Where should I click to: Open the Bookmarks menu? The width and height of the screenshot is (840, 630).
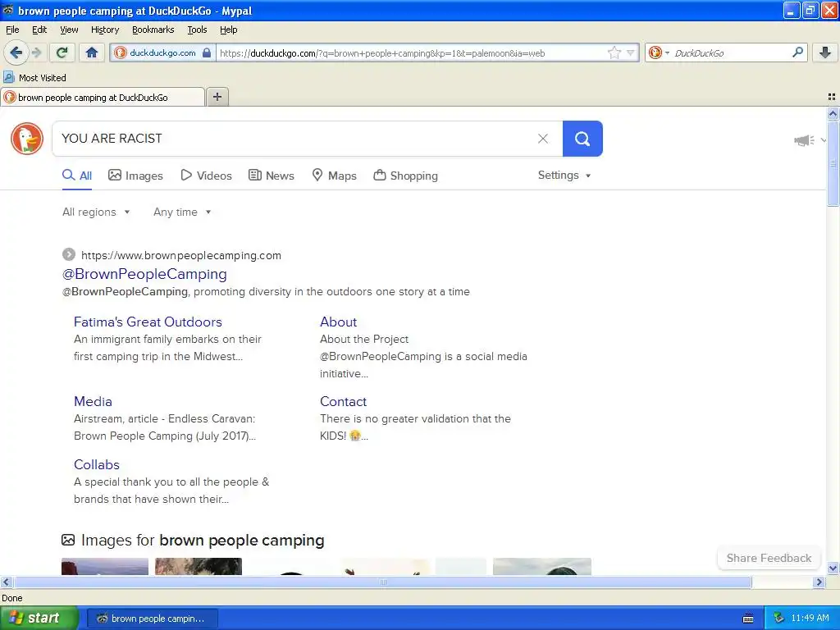click(153, 30)
